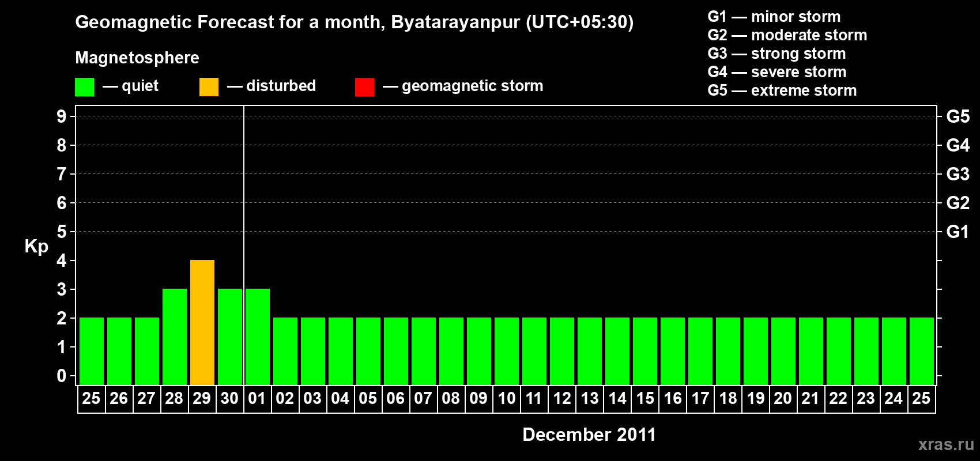Click the right axis G3 label
Image resolution: width=980 pixels, height=461 pixels.
[x=958, y=174]
